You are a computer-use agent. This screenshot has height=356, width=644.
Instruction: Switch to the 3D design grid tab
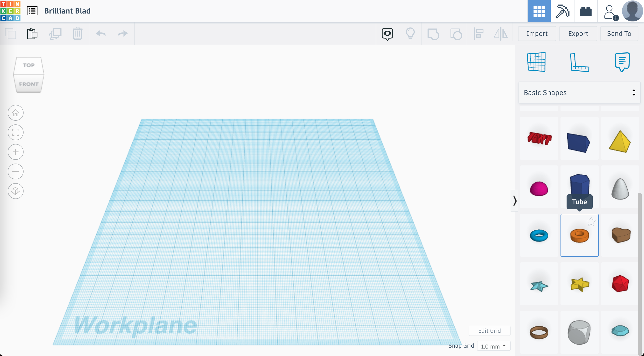tap(539, 11)
